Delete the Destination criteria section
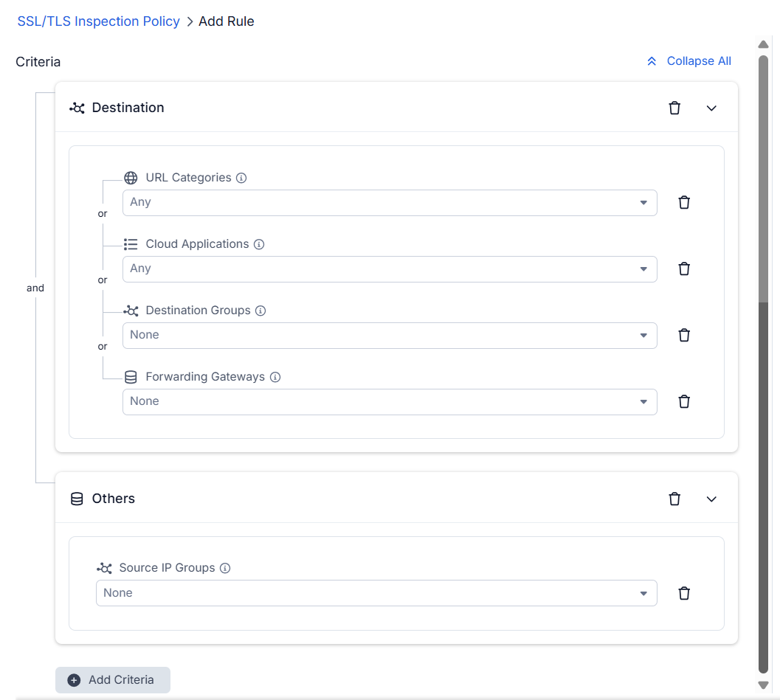Viewport: 780px width, 700px height. coord(674,108)
